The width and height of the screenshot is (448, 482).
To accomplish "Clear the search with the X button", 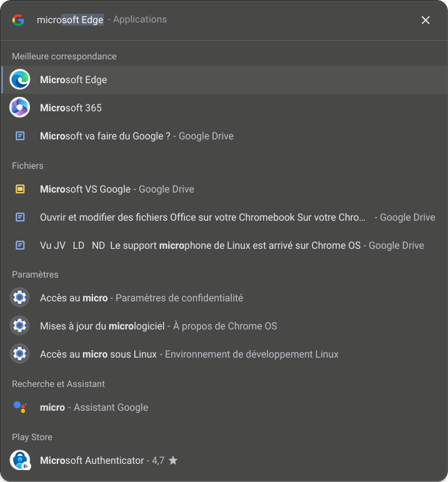I will (426, 20).
